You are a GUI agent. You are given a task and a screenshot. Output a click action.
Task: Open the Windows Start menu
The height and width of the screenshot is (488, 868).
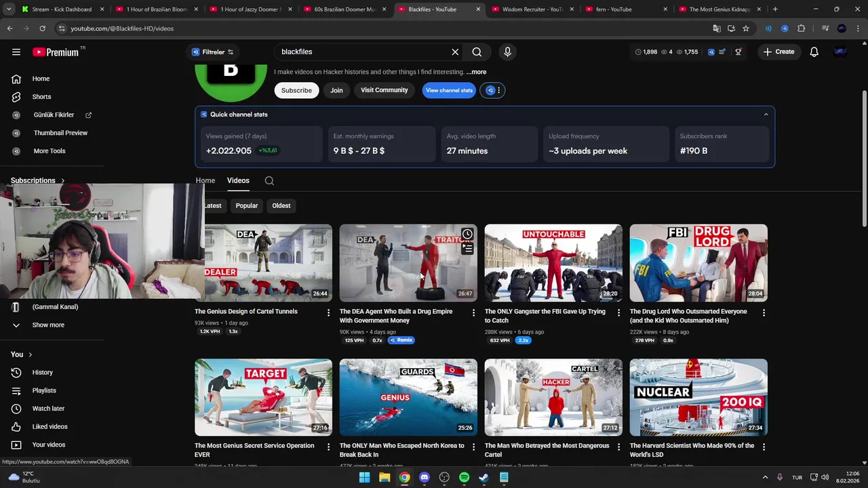pyautogui.click(x=364, y=478)
